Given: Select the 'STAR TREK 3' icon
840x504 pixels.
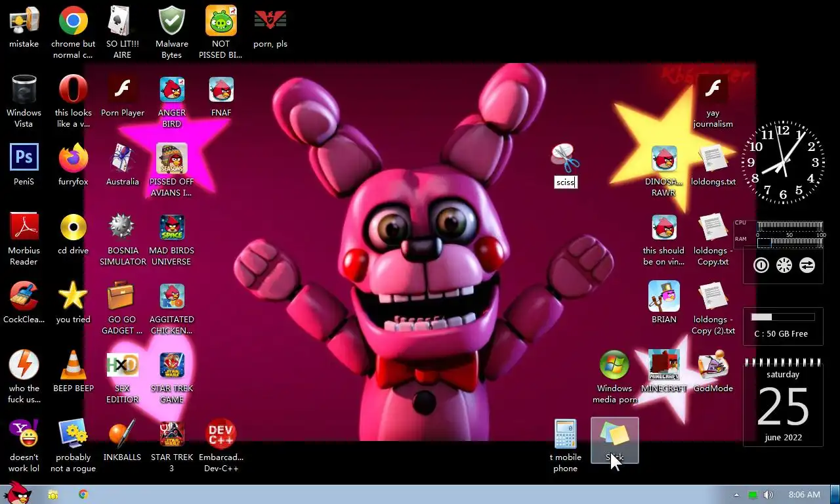Looking at the screenshot, I should point(172,434).
